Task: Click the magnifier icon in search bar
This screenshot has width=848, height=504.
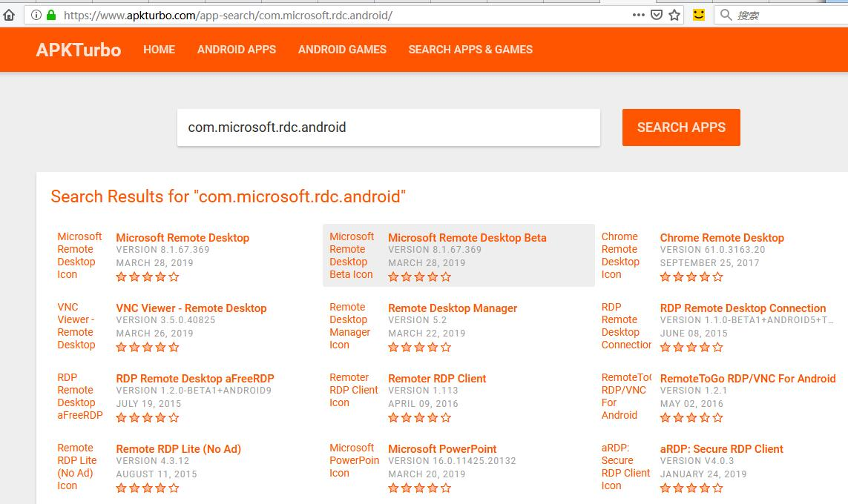Action: [726, 15]
